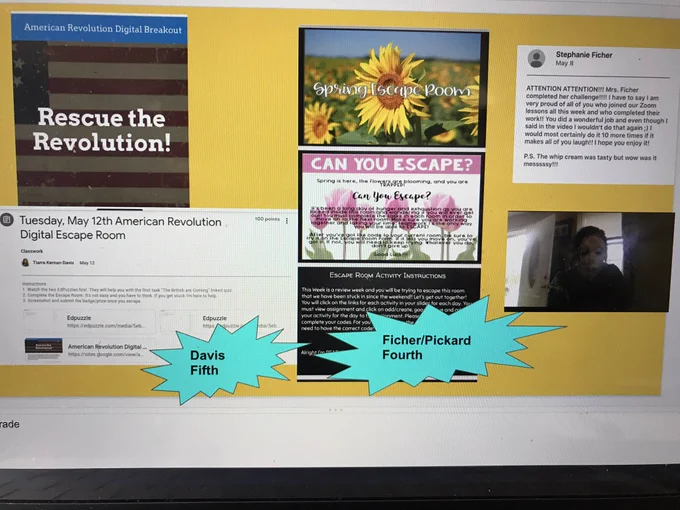Viewport: 680px width, 510px height.
Task: Click the 'May 12' date beside teacher name
Action: pos(87,263)
